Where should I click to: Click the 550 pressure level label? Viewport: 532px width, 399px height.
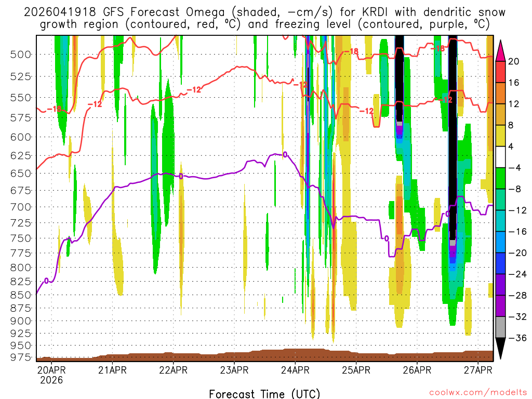coord(21,98)
